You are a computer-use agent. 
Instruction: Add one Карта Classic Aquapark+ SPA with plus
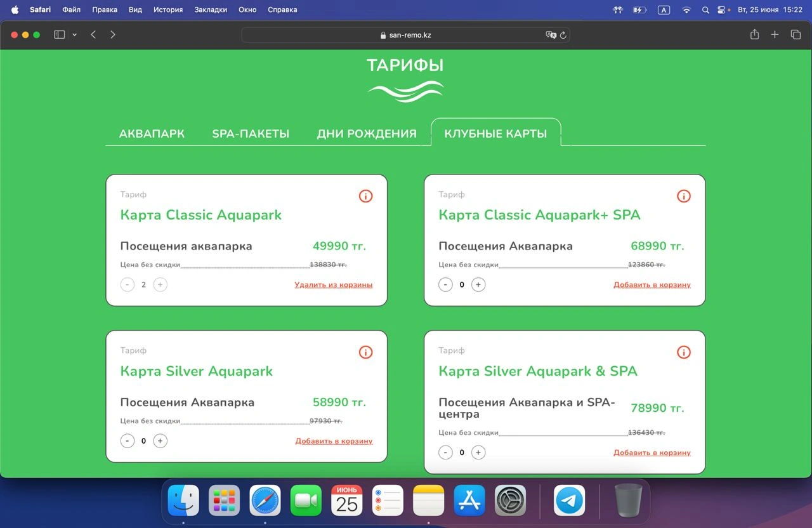coord(479,285)
